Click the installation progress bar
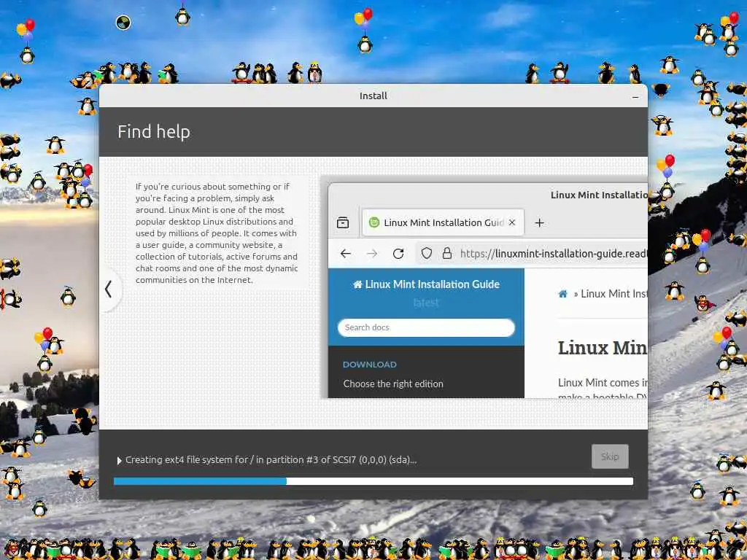This screenshot has height=560, width=747. point(373,481)
